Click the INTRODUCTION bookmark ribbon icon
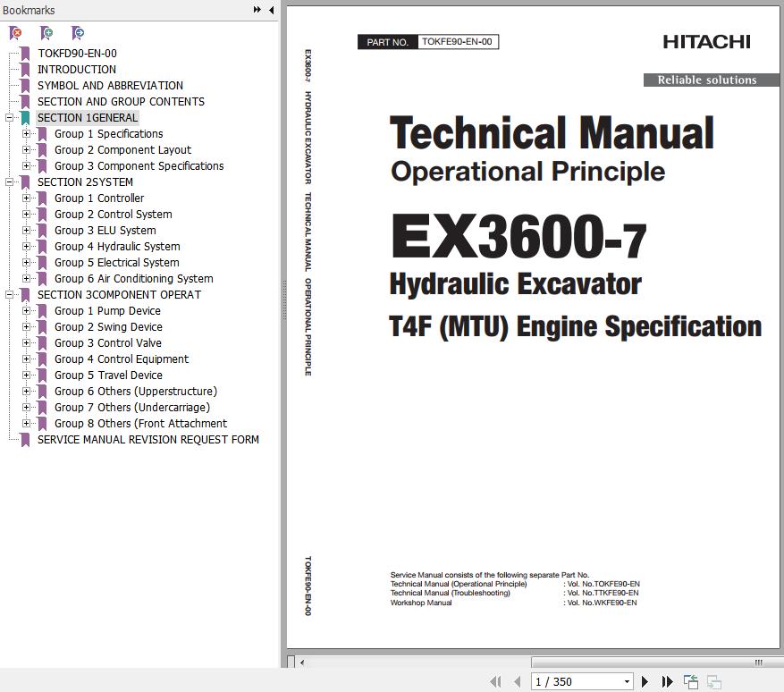The width and height of the screenshot is (784, 692). click(x=26, y=70)
